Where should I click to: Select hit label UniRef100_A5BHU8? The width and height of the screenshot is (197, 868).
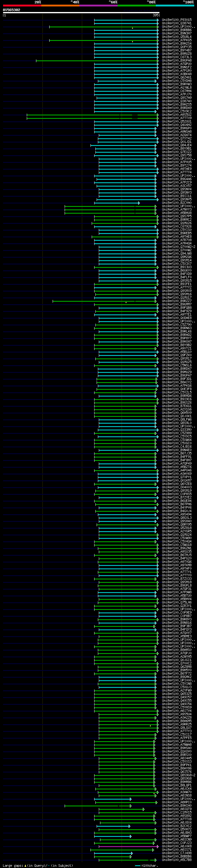[177, 213]
